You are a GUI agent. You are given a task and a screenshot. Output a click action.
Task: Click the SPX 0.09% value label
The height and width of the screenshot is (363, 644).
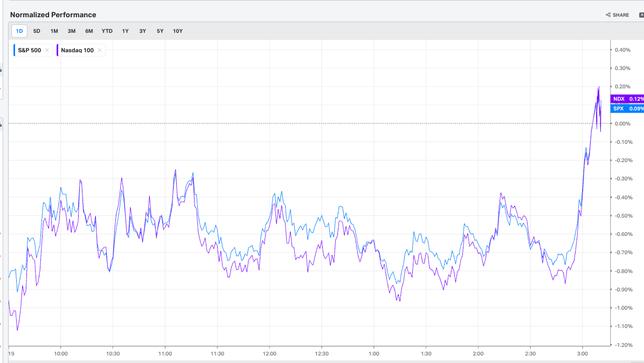(628, 109)
